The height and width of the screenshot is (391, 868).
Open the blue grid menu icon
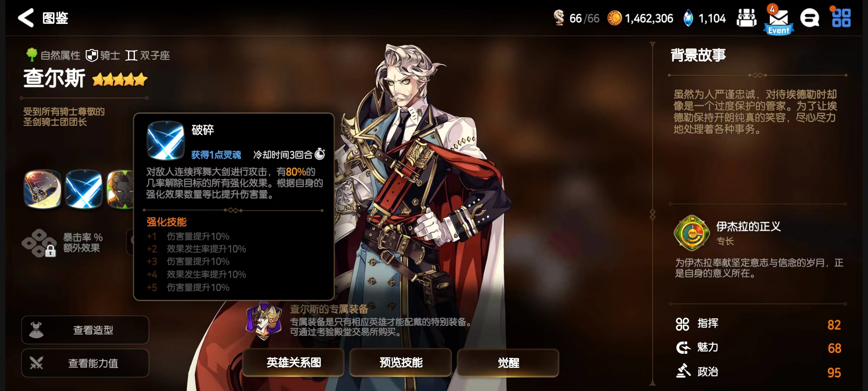(x=841, y=18)
